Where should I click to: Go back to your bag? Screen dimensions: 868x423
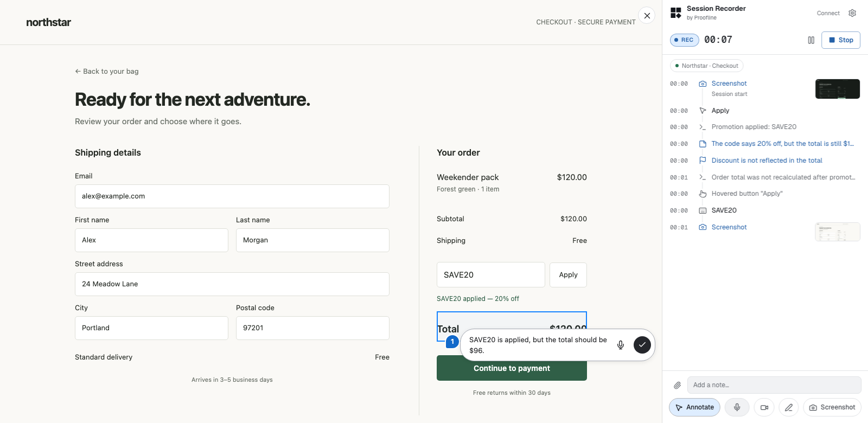click(x=107, y=72)
